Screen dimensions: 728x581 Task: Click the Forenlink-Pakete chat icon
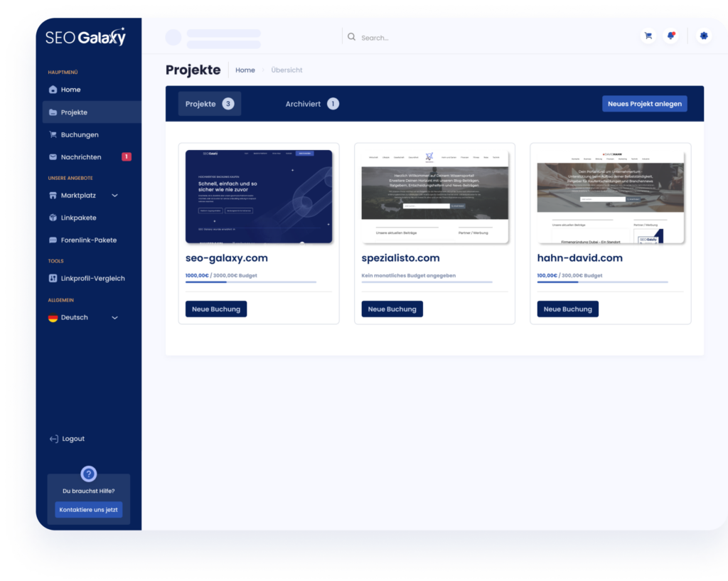(x=53, y=240)
